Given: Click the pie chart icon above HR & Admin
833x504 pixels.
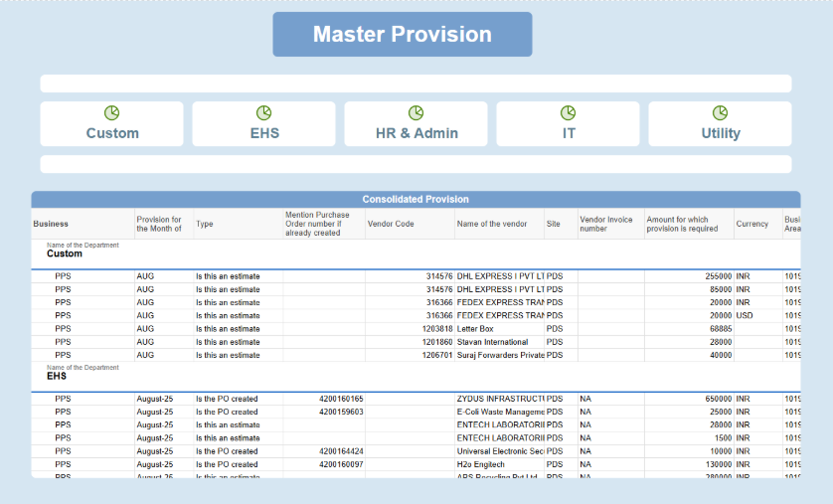Looking at the screenshot, I should pyautogui.click(x=416, y=113).
